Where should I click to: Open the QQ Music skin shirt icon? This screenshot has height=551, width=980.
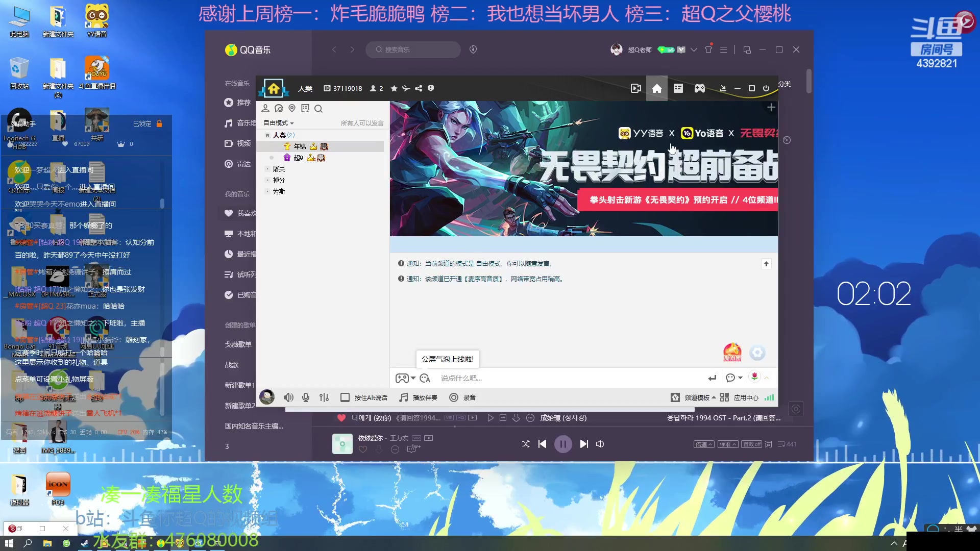(708, 49)
